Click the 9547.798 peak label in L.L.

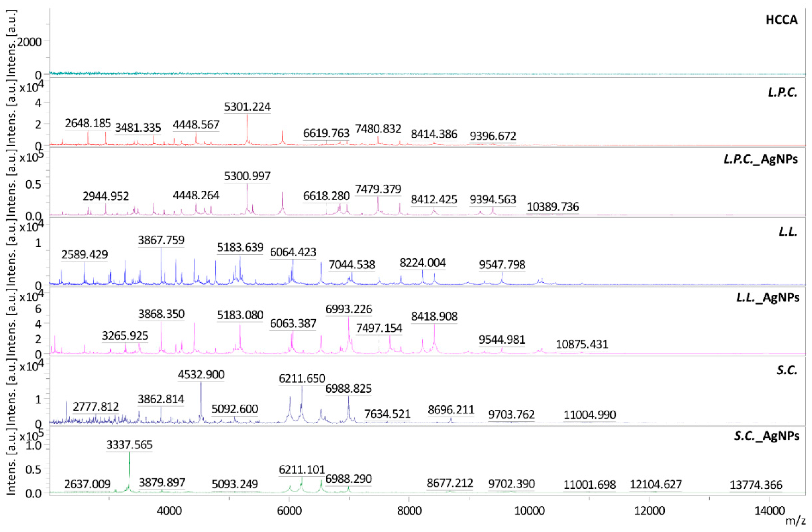pos(502,264)
